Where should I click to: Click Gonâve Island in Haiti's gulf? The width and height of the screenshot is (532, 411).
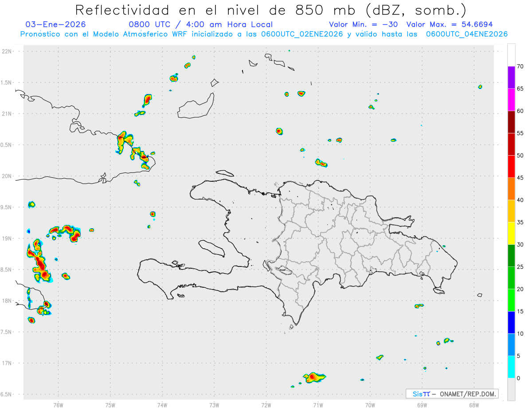click(211, 248)
